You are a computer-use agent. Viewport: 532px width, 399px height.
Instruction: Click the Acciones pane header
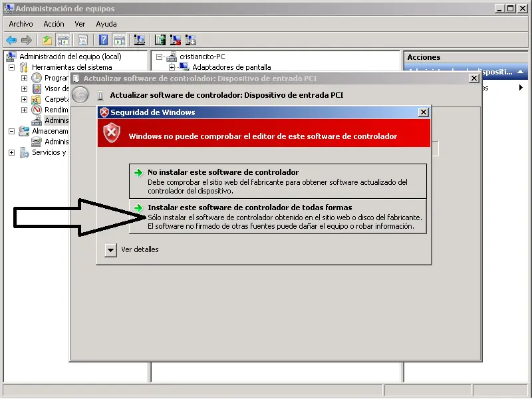click(465, 57)
